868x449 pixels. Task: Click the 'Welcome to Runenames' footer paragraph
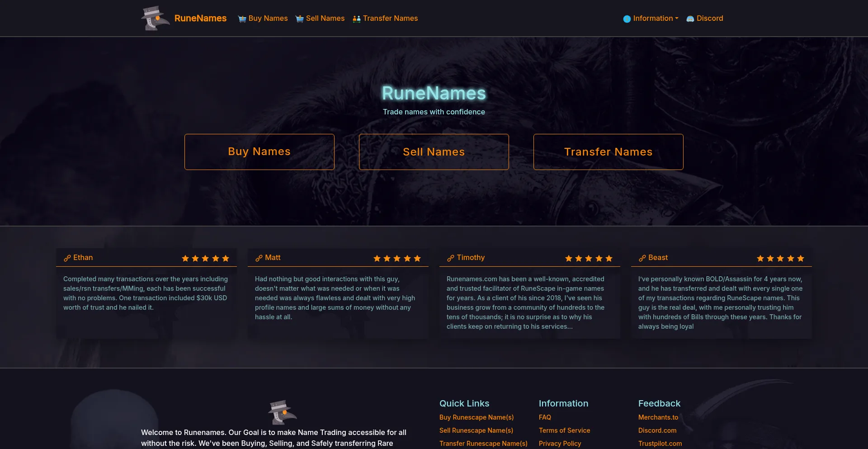[274, 438]
